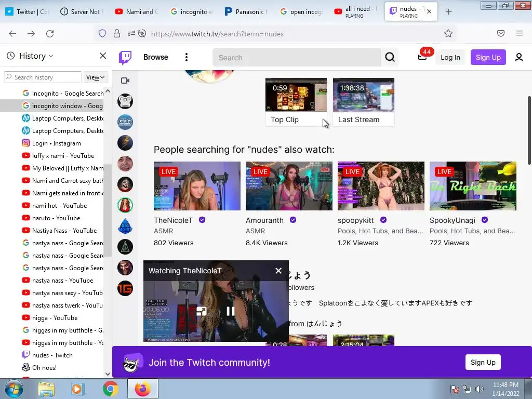532x399 pixels.
Task: Open the Last Stream thumbnail
Action: (363, 95)
